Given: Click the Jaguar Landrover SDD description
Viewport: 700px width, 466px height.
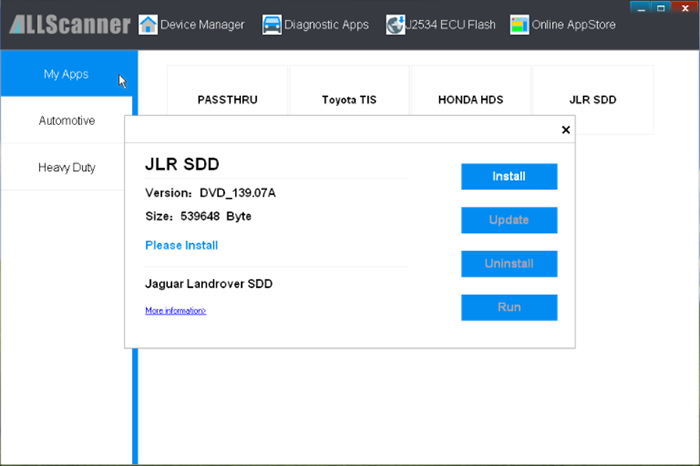Looking at the screenshot, I should pyautogui.click(x=208, y=284).
